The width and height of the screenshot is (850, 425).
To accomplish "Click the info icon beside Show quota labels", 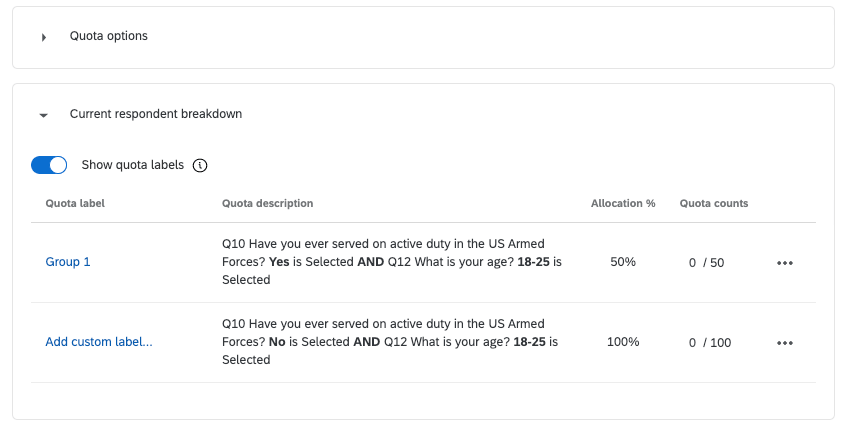I will point(199,165).
